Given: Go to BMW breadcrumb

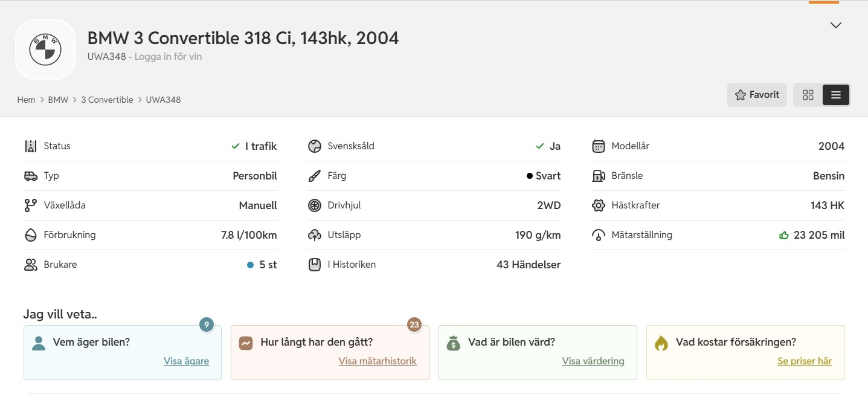Looking at the screenshot, I should (58, 100).
